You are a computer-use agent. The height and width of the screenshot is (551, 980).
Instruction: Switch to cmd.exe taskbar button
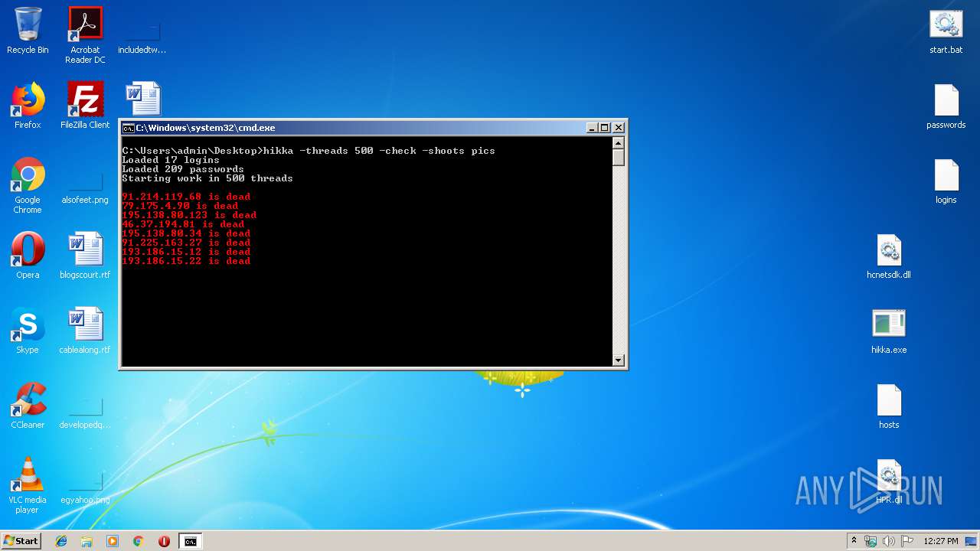[190, 541]
